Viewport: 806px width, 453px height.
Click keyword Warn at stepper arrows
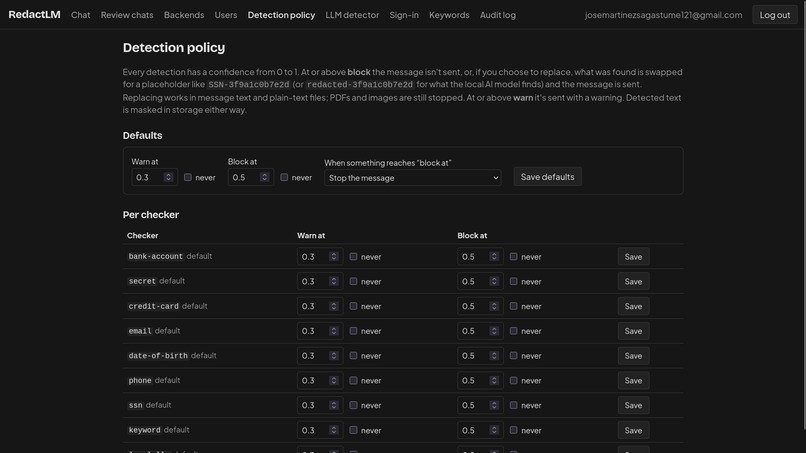point(334,430)
